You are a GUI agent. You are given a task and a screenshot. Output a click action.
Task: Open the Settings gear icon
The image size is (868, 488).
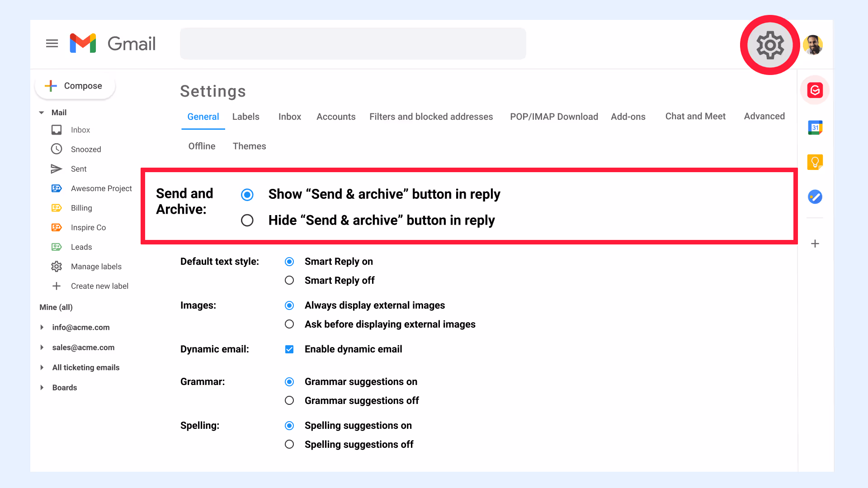tap(770, 45)
